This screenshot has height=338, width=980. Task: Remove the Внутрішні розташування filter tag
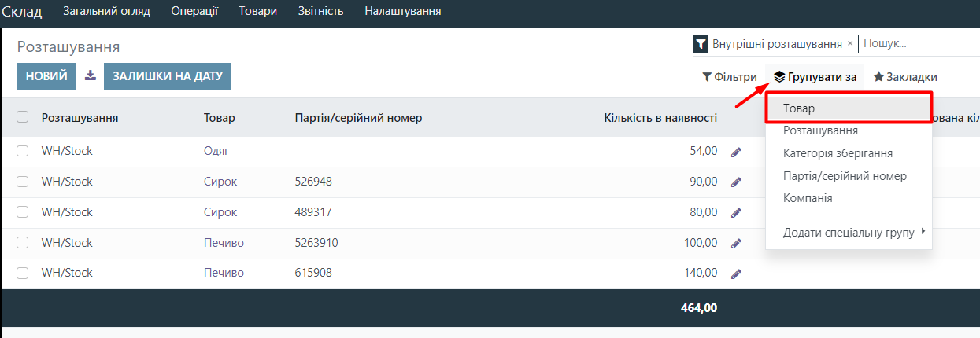850,44
